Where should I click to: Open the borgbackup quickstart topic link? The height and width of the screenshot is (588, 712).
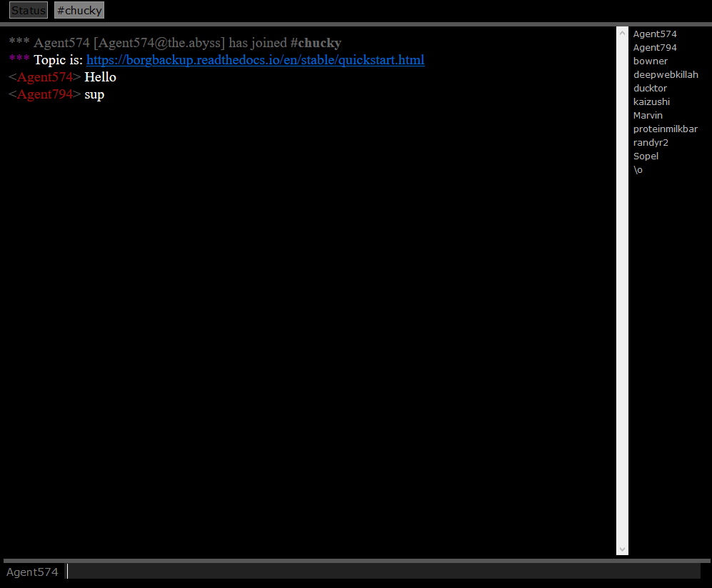click(x=255, y=60)
